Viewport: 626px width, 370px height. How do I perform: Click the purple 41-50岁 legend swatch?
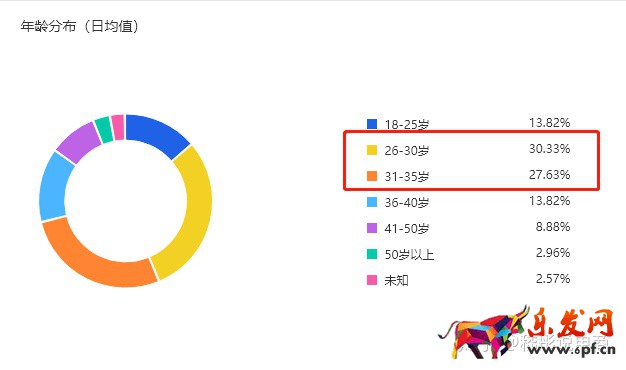372,228
